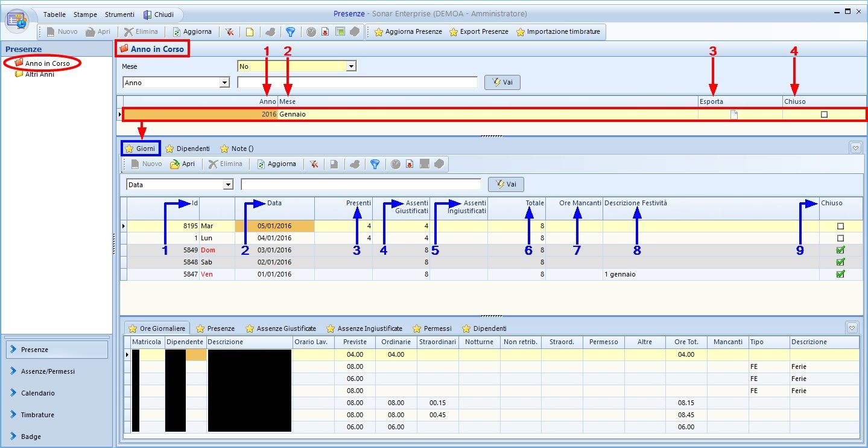Click the Esporta document icon for Gennaio
The image size is (868, 448).
734,115
